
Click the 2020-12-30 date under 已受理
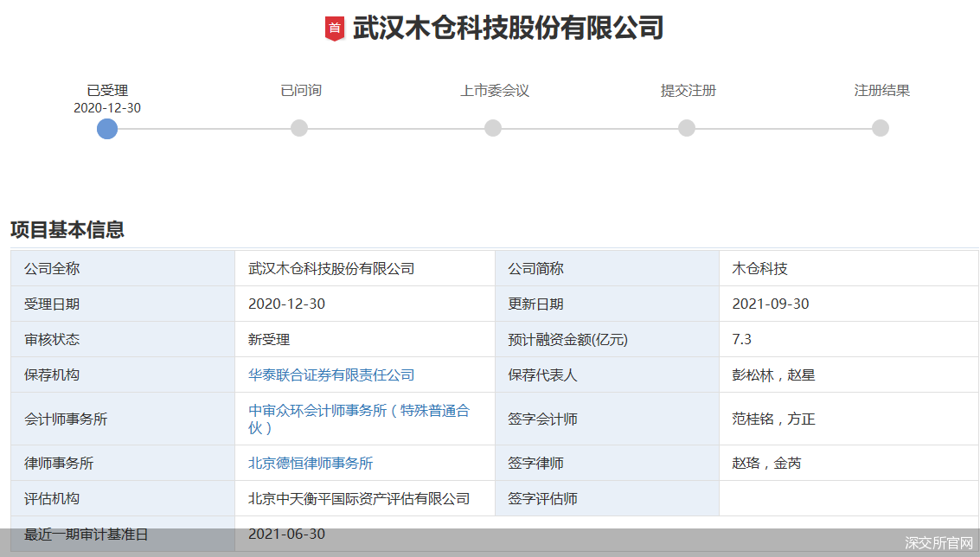[x=107, y=108]
